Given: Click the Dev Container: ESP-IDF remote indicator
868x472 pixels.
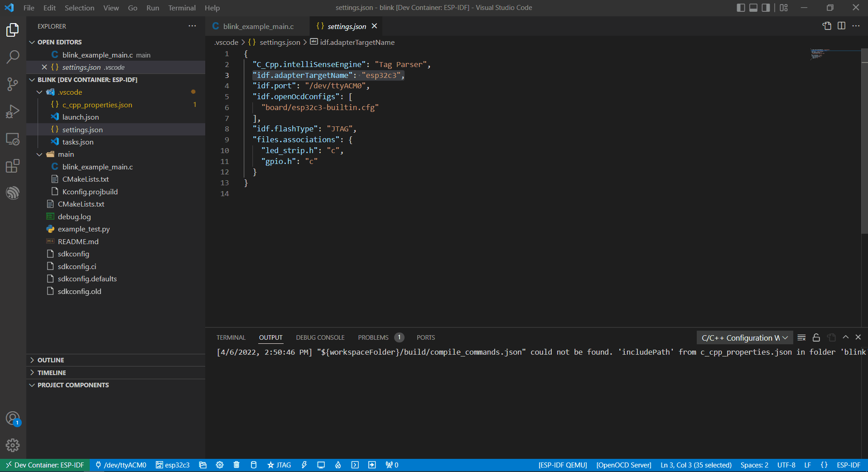Looking at the screenshot, I should click(x=44, y=465).
